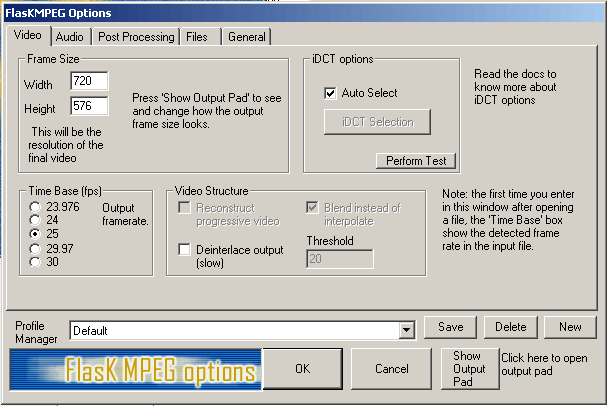Open the Audio tab
The image size is (607, 406).
click(x=70, y=37)
